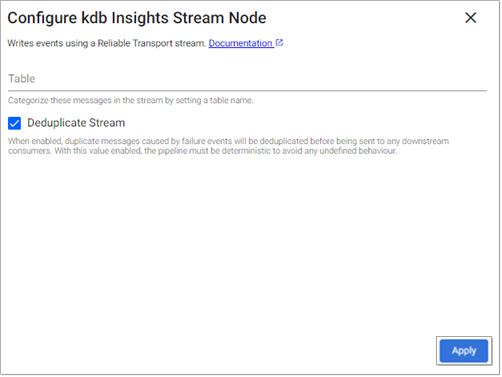Image resolution: width=502 pixels, height=377 pixels.
Task: Click the deduplication description paragraph
Action: coord(228,146)
